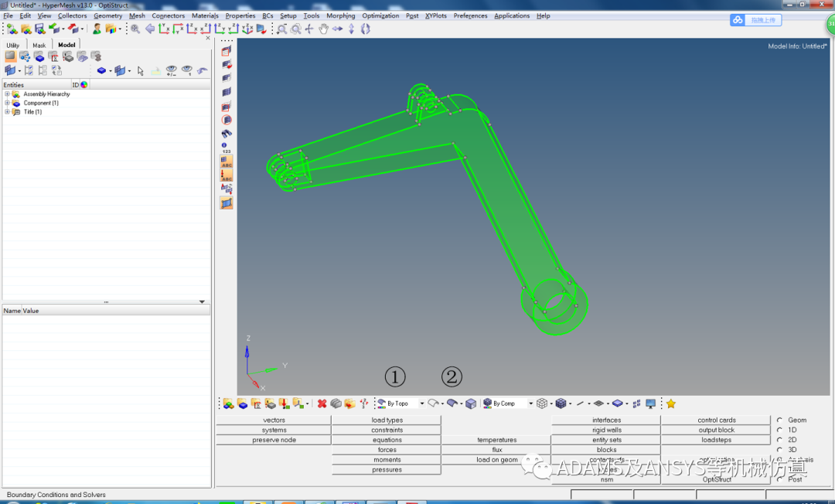
Task: Click the red X delete icon
Action: [x=322, y=404]
